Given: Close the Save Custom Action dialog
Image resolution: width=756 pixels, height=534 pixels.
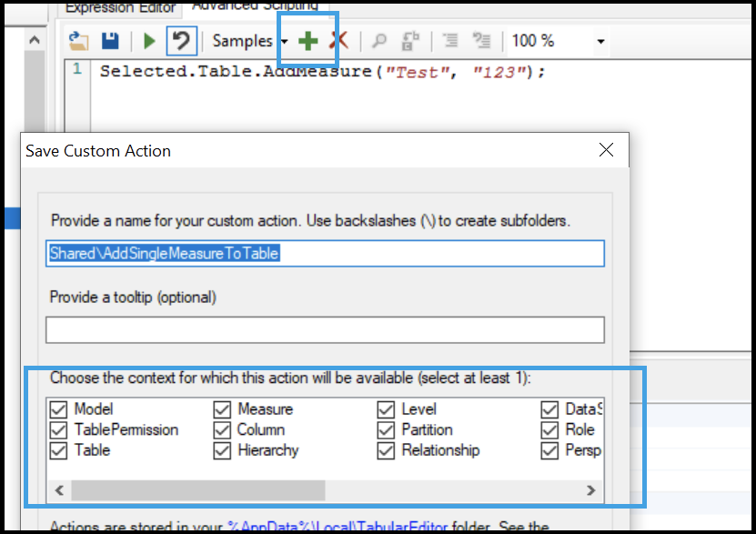Looking at the screenshot, I should 606,150.
